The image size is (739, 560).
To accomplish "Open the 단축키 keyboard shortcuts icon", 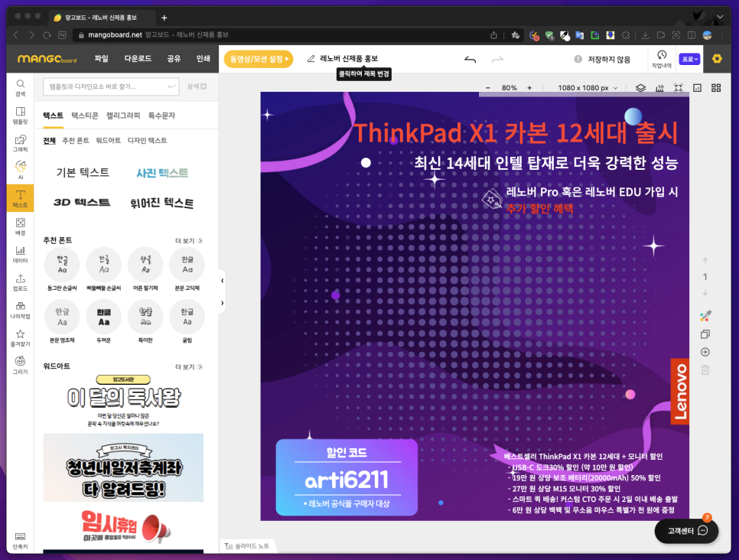I will point(20,541).
